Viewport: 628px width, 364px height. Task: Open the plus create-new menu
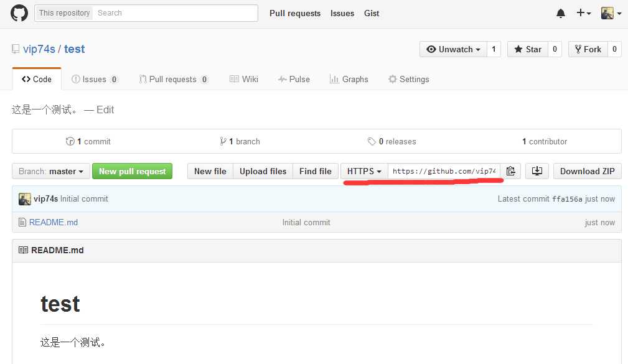584,13
